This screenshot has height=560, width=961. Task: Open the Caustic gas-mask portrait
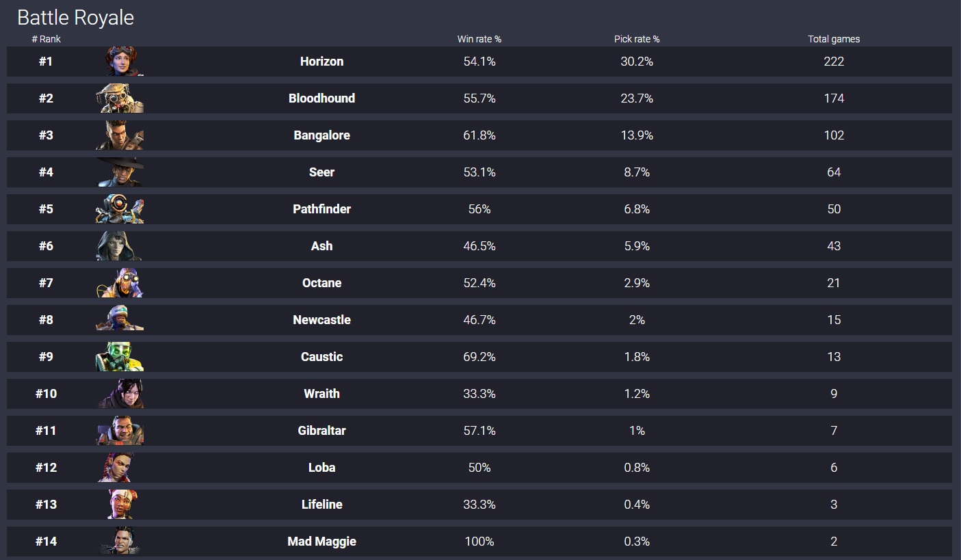pyautogui.click(x=120, y=357)
